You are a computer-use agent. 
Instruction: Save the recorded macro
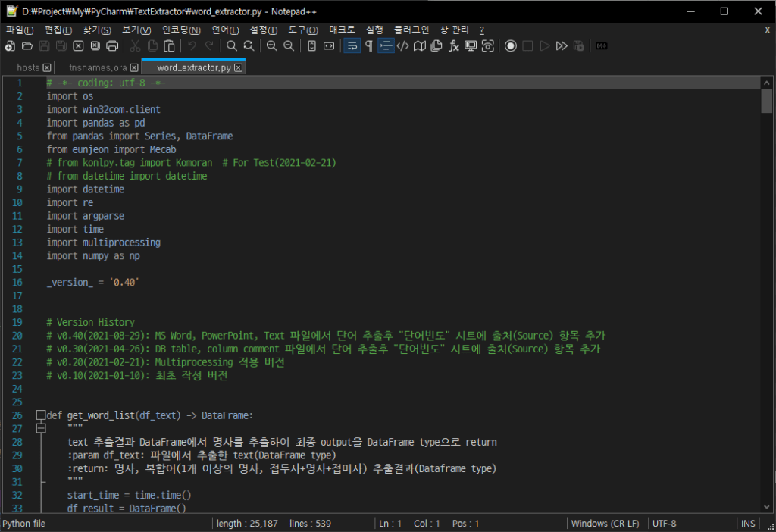point(579,45)
